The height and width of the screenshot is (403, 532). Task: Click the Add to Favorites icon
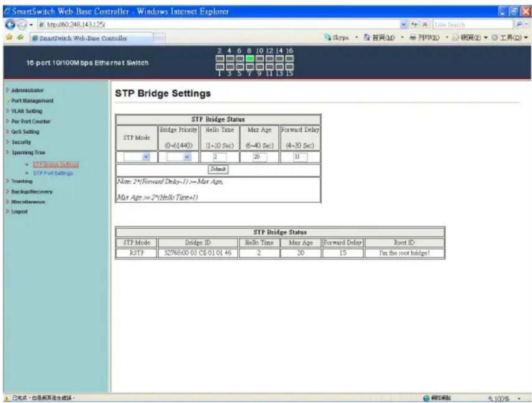coord(20,37)
